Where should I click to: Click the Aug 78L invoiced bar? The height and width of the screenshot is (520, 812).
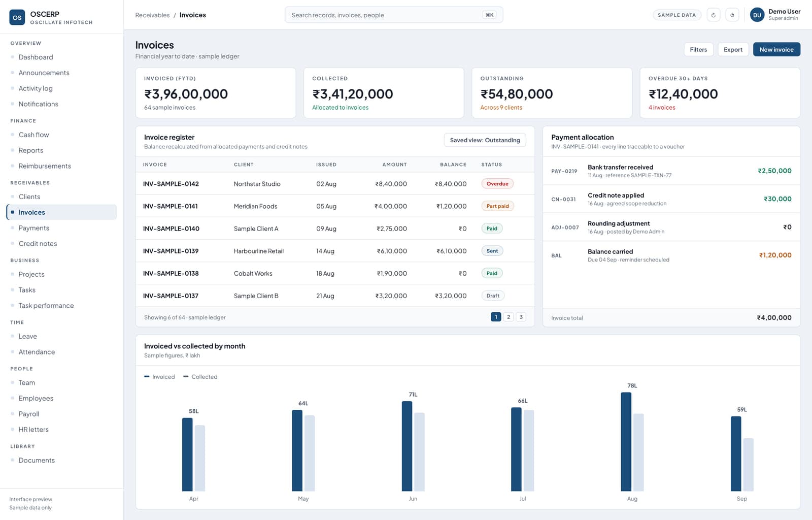626,442
